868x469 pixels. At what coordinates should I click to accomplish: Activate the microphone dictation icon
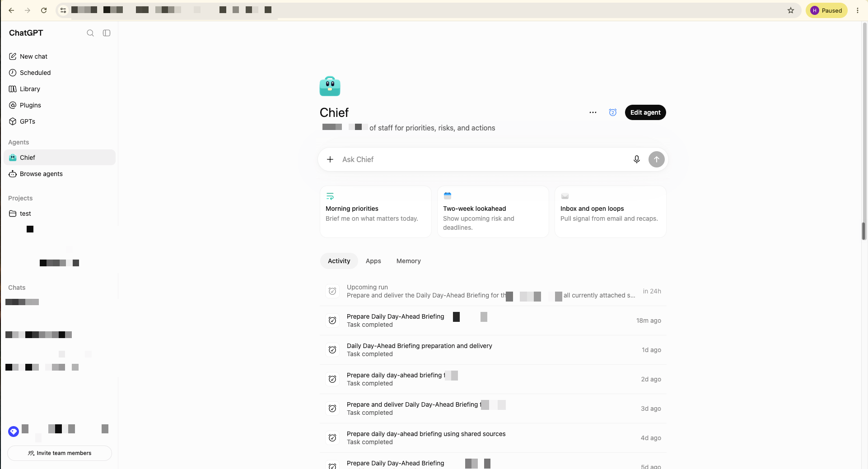tap(637, 159)
